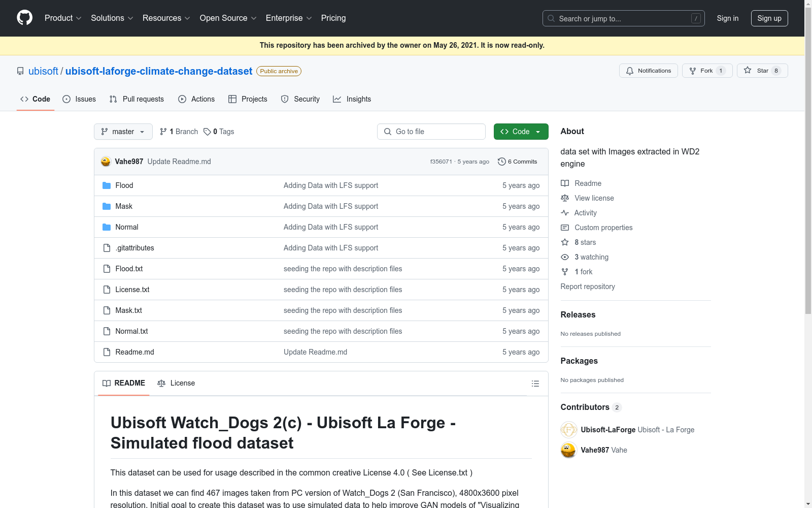Select the Security tab
812x508 pixels.
(300, 99)
